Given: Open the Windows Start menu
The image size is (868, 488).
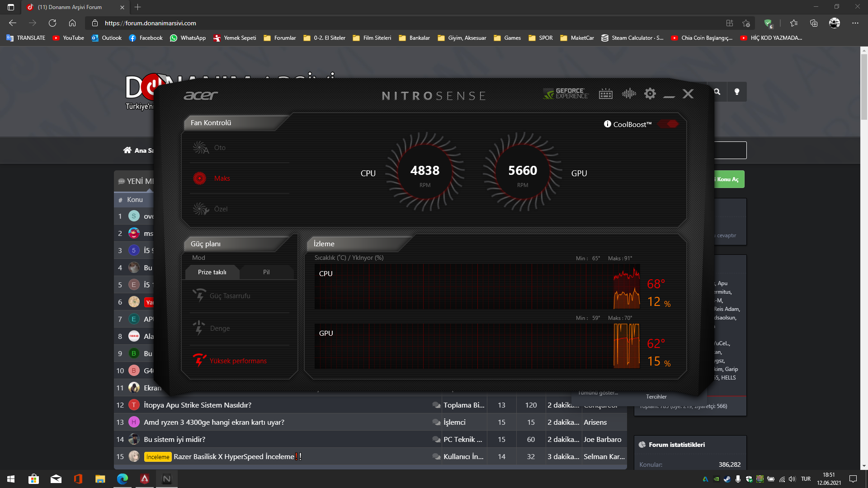Looking at the screenshot, I should (x=11, y=479).
